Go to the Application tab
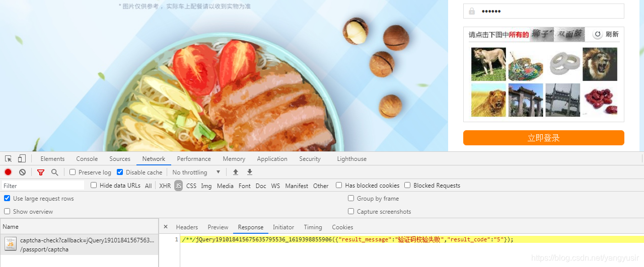Screen dimensions: 644x267 click(x=272, y=159)
